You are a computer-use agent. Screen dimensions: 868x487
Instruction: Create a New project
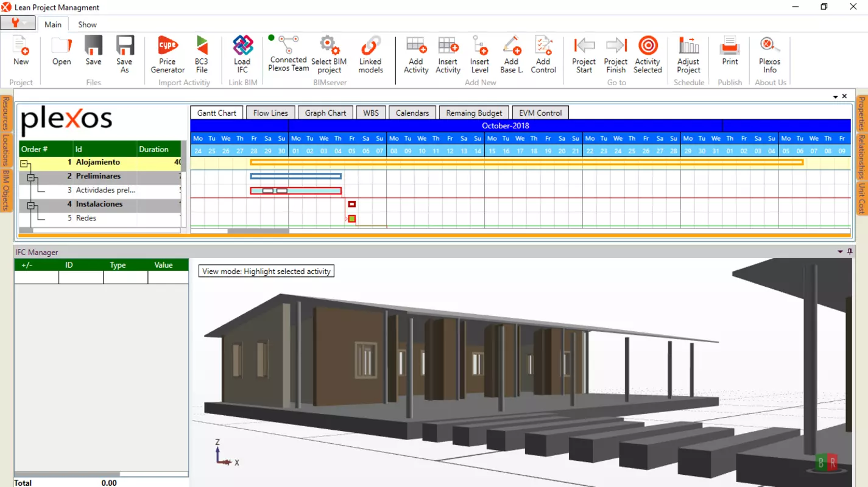(21, 50)
